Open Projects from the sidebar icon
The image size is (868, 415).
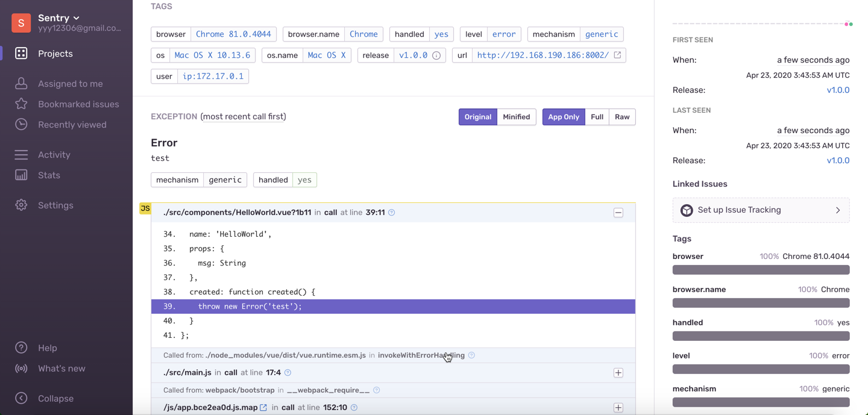click(21, 54)
